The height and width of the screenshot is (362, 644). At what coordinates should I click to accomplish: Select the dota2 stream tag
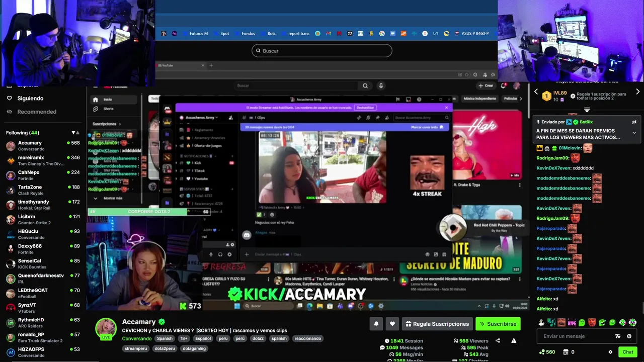pyautogui.click(x=258, y=338)
